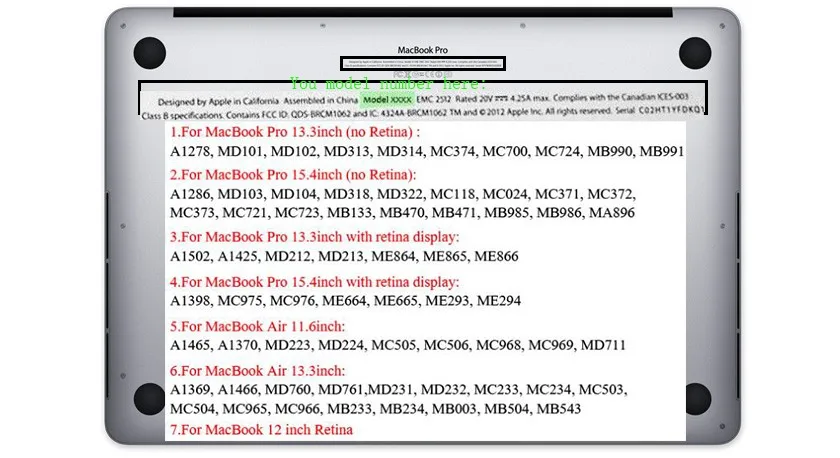Click model number MC372
Screen dimensions: 840x458
coord(610,194)
